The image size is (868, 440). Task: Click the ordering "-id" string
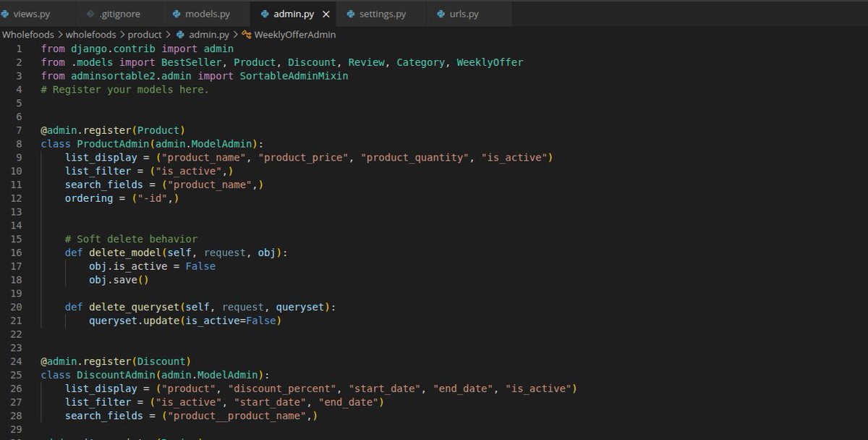(153, 198)
